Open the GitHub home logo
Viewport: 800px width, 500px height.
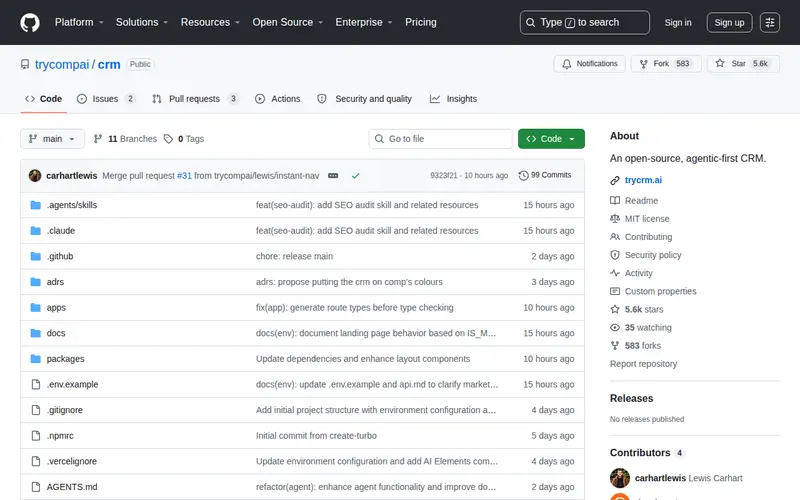30,22
